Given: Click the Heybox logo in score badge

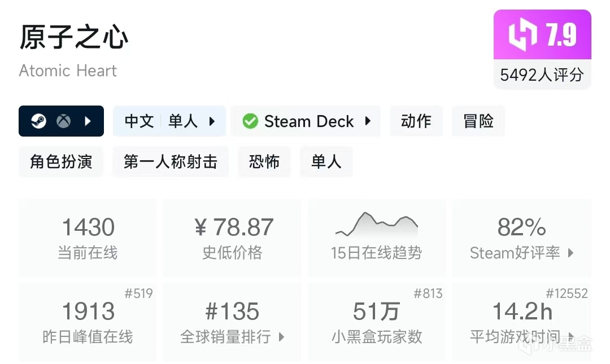Looking at the screenshot, I should (x=522, y=35).
